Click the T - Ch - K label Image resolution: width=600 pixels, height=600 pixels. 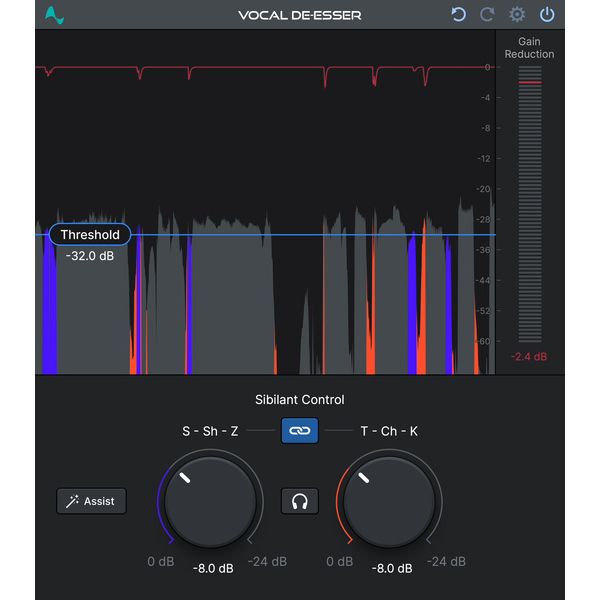tap(389, 431)
